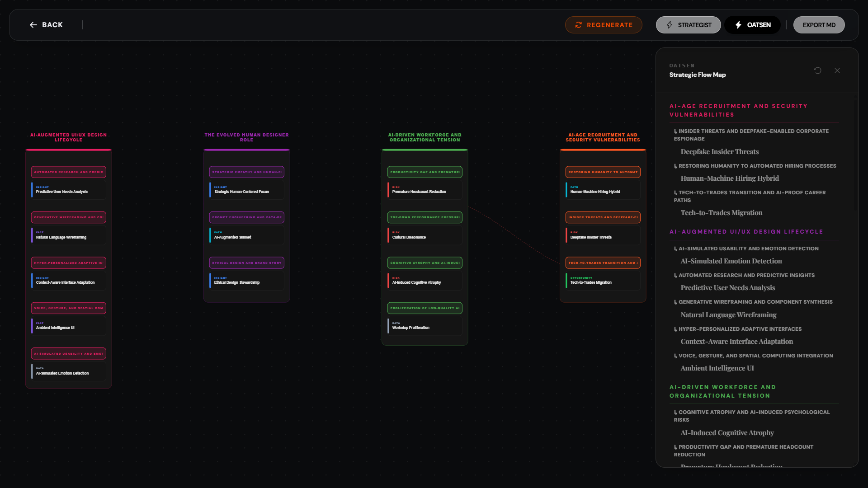
Task: Switch to Oatsen mode
Action: click(752, 25)
